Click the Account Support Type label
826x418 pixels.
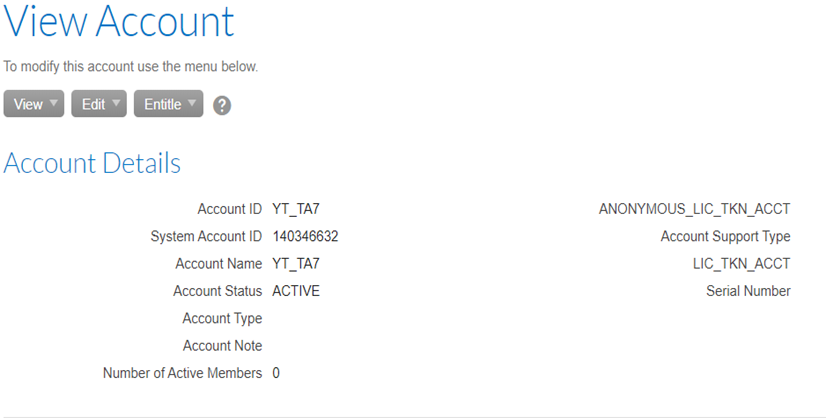[725, 237]
